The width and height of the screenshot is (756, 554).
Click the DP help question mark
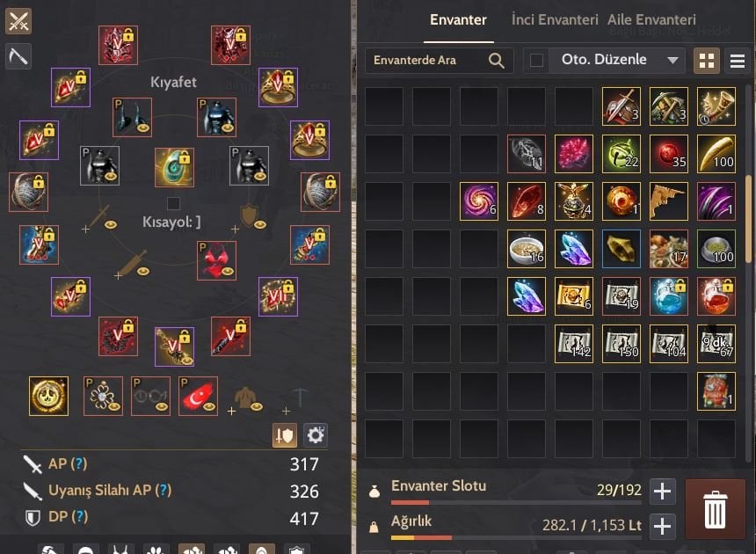pyautogui.click(x=79, y=516)
